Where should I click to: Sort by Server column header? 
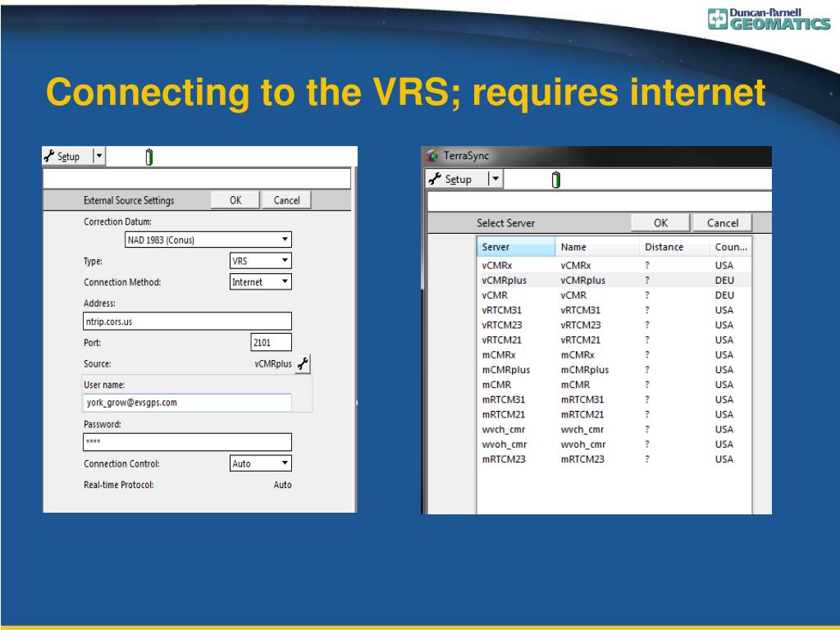[516, 247]
